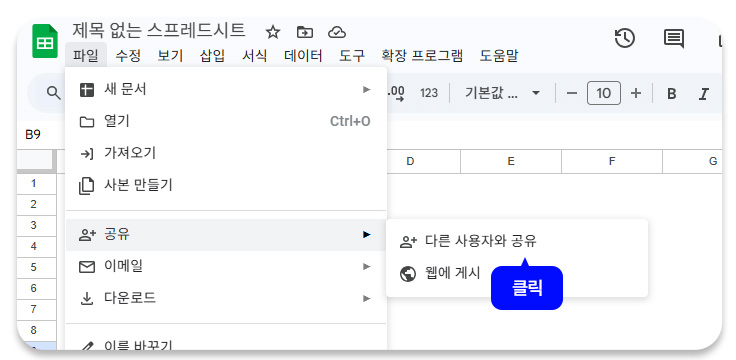Click 웹에 게시 submenu item

516,273
